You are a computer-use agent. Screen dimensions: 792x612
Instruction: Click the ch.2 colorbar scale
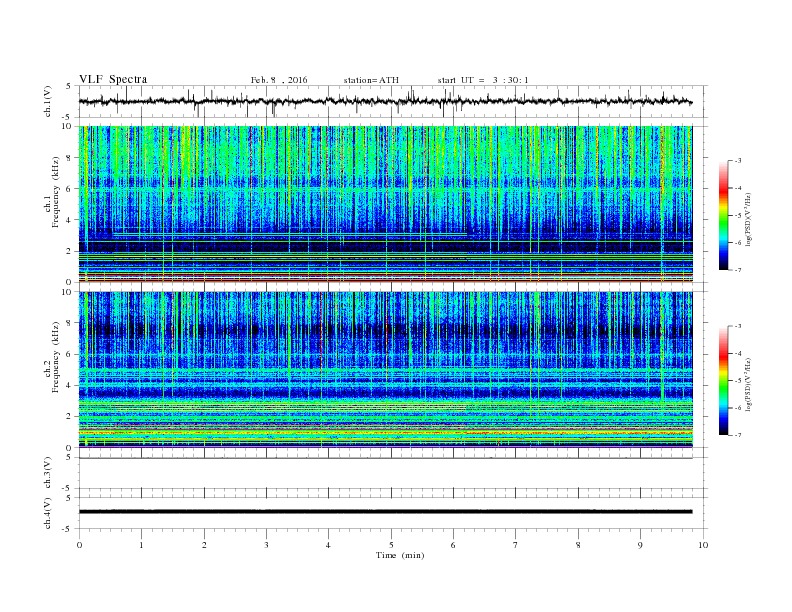pyautogui.click(x=724, y=381)
